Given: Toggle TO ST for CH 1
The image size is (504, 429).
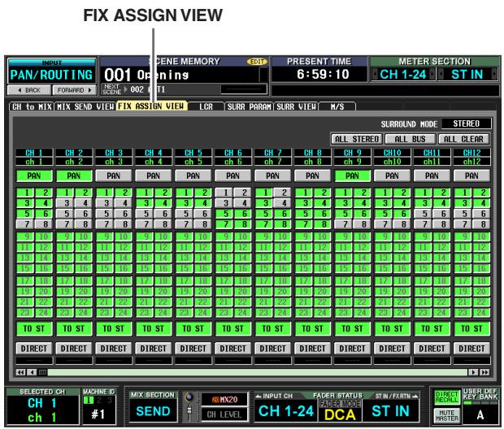Looking at the screenshot, I should pos(34,328).
